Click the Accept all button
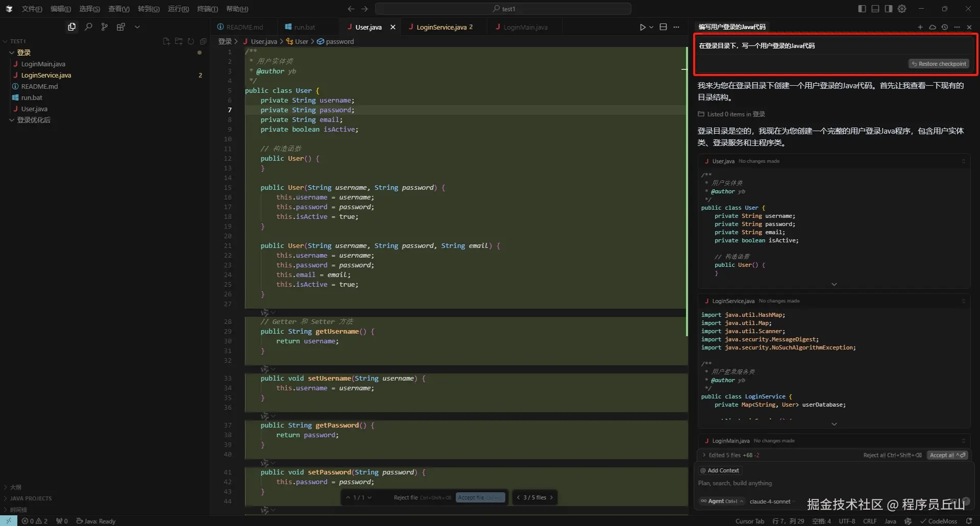Viewport: 980px width, 526px height. [x=947, y=455]
